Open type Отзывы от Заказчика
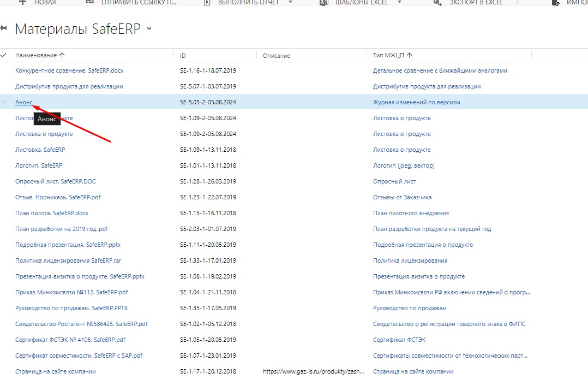588x379 pixels. tap(403, 197)
